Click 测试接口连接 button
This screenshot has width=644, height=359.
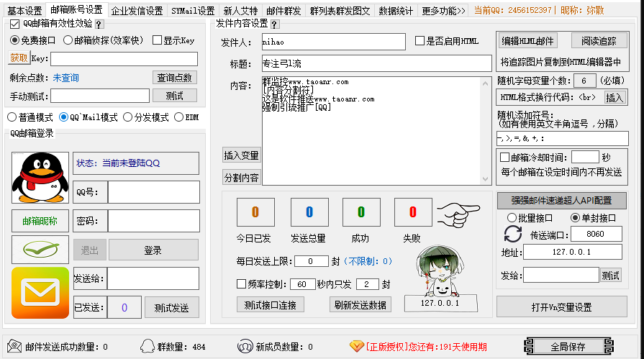coord(271,305)
